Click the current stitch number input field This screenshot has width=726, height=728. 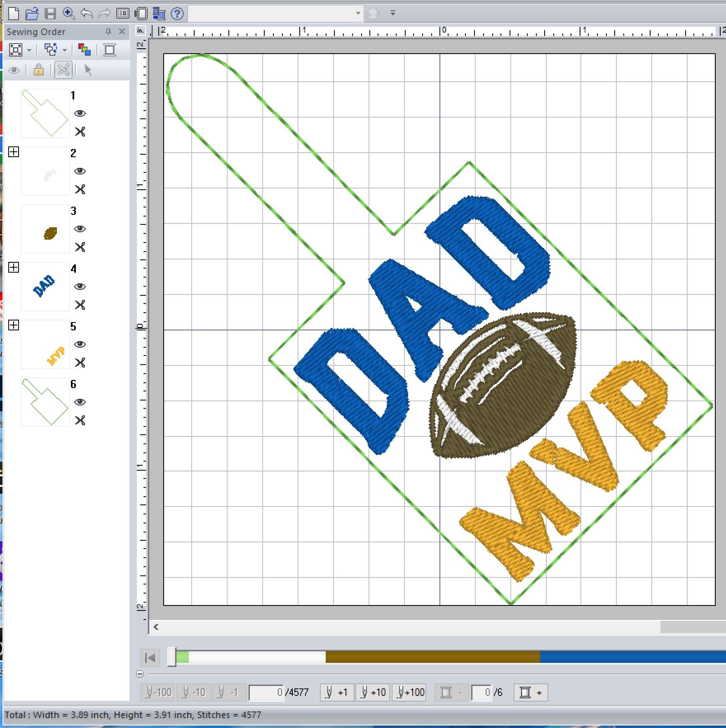[x=266, y=693]
